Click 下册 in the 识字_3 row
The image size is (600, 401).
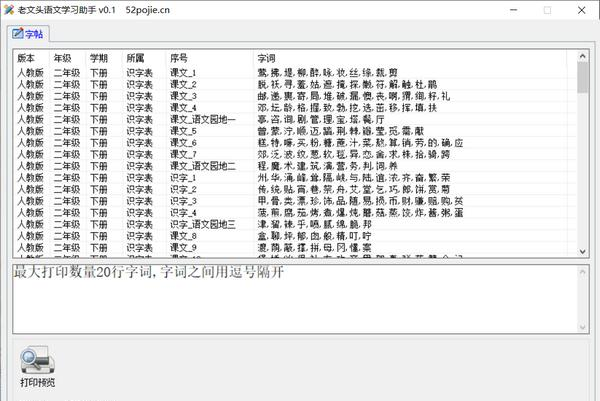pyautogui.click(x=99, y=201)
